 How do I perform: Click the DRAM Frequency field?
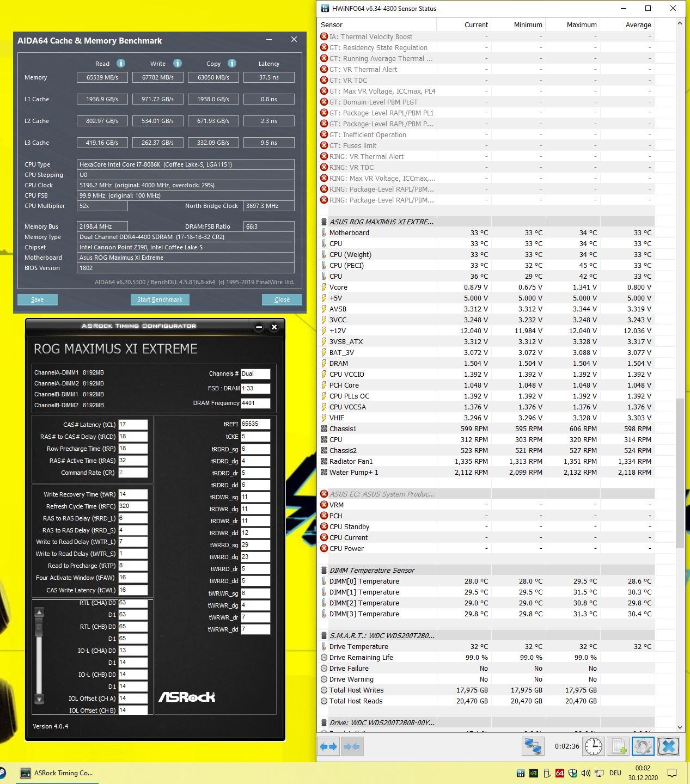[255, 403]
